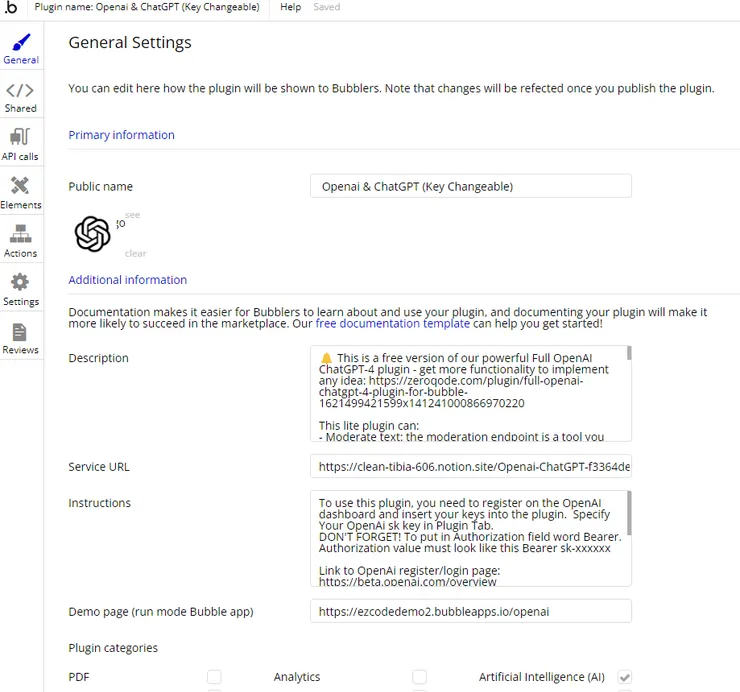Clear the plugin logo image
This screenshot has width=740, height=692.
135,254
